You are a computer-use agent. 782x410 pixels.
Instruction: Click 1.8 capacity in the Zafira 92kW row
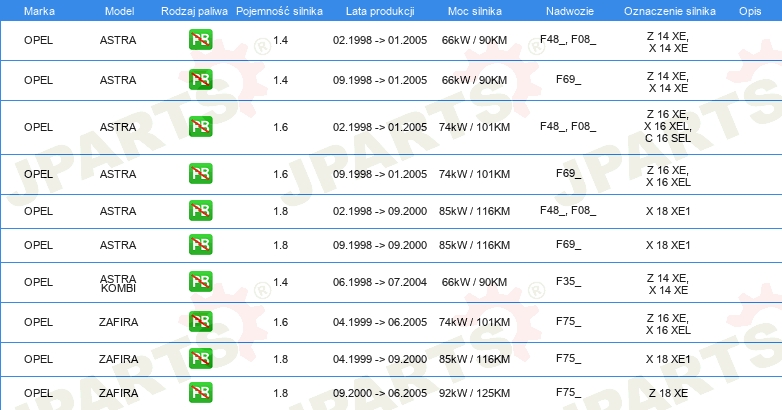[280, 393]
